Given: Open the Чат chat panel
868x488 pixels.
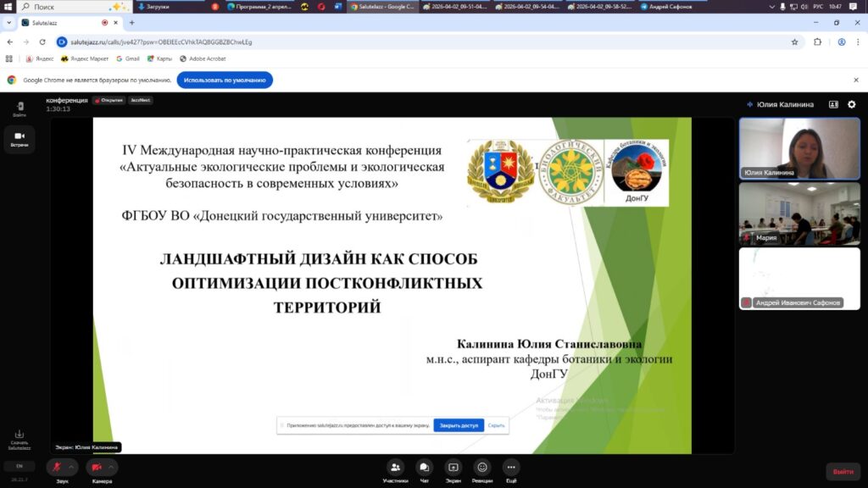Looking at the screenshot, I should pyautogui.click(x=424, y=467).
